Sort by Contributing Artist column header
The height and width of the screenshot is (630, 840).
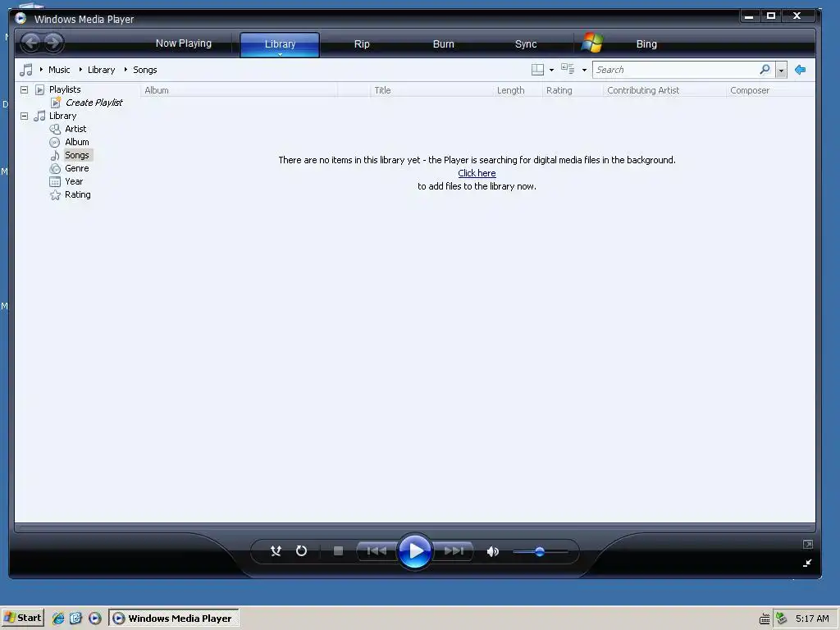point(664,90)
